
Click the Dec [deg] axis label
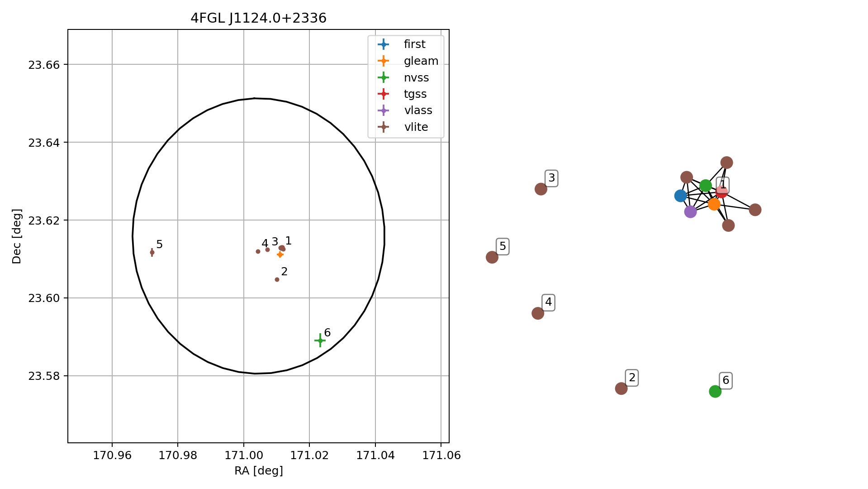pos(17,236)
